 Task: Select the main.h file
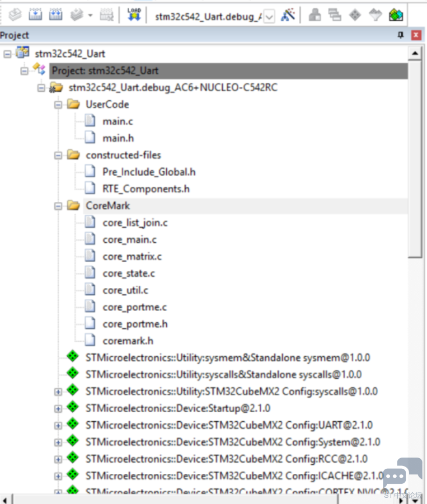[x=118, y=138]
